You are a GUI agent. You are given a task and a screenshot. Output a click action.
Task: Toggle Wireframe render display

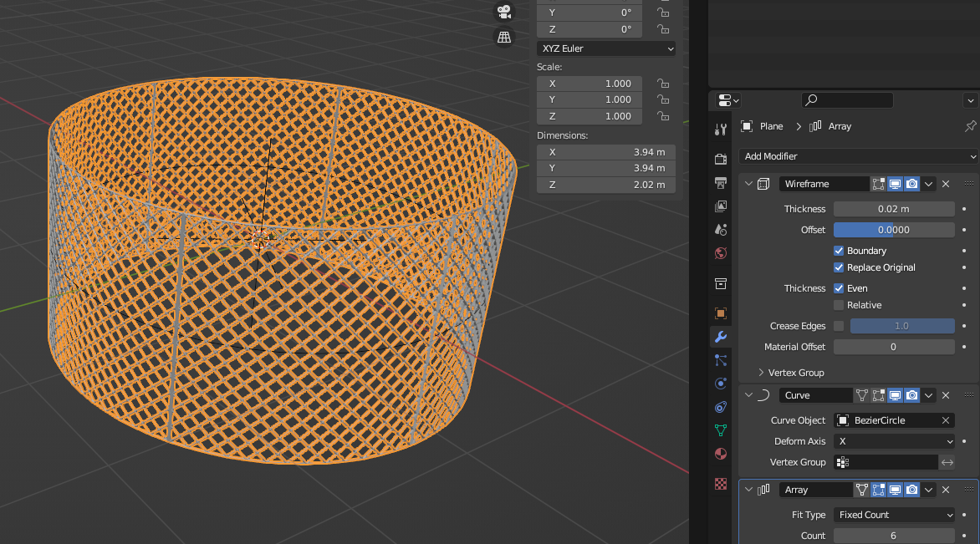(x=912, y=184)
